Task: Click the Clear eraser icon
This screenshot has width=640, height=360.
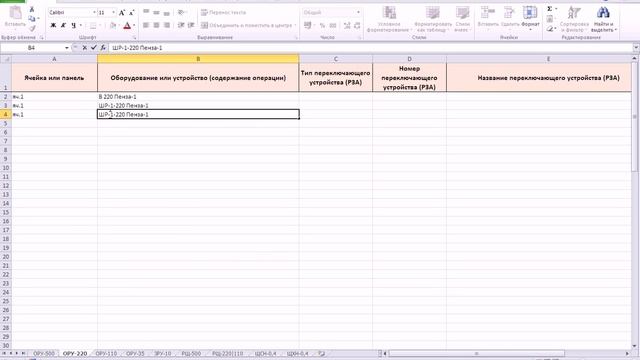Action: (x=550, y=29)
